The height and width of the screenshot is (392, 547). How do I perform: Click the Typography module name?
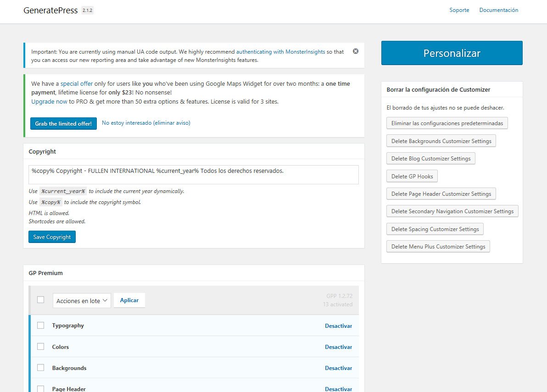click(x=68, y=326)
